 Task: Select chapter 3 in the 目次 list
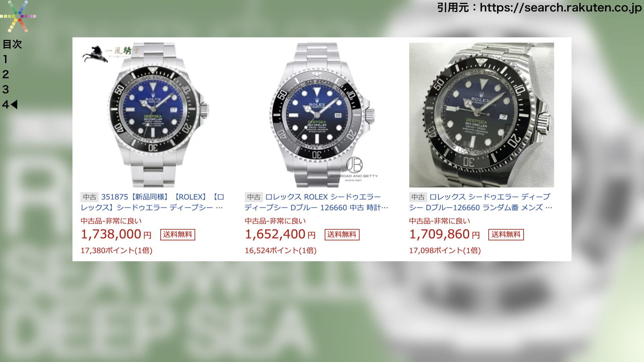pos(5,89)
